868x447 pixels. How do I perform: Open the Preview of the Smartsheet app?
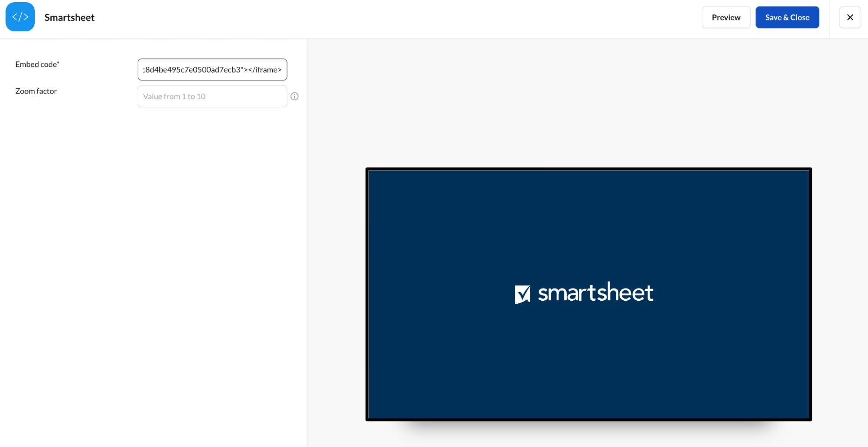[726, 17]
